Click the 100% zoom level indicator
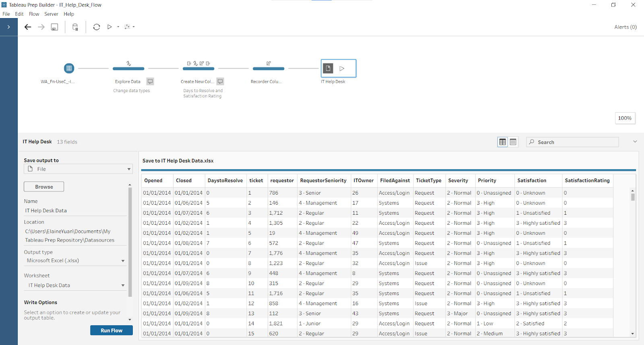The height and width of the screenshot is (345, 644). point(625,118)
